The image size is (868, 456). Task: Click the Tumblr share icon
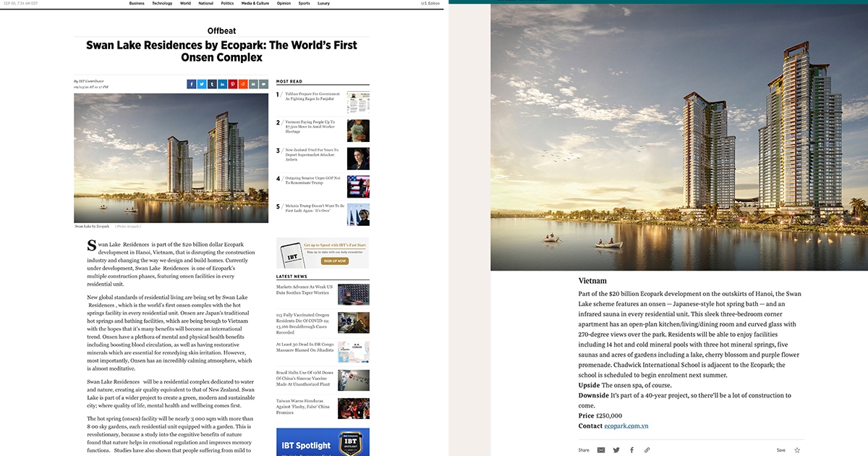click(x=212, y=84)
